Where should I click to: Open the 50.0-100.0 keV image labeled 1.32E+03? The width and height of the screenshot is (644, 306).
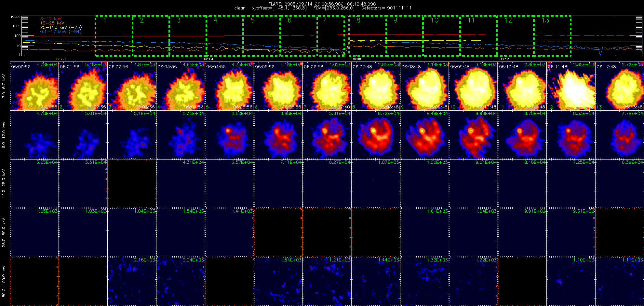click(425, 281)
